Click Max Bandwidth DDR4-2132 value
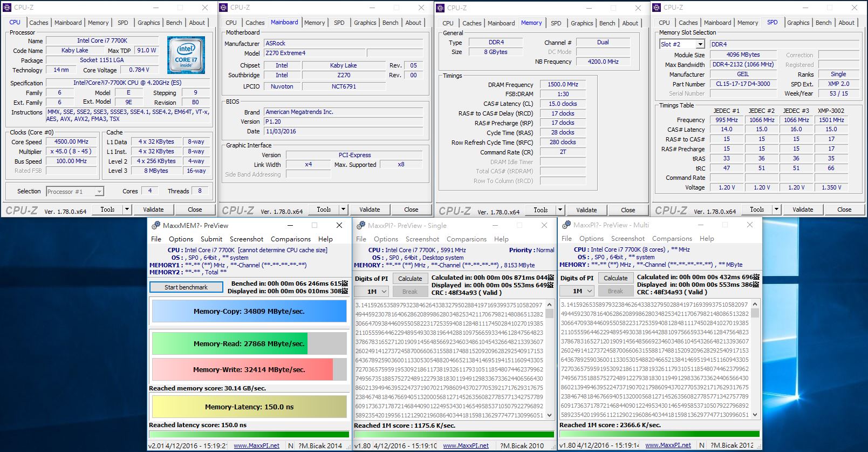 tap(743, 64)
